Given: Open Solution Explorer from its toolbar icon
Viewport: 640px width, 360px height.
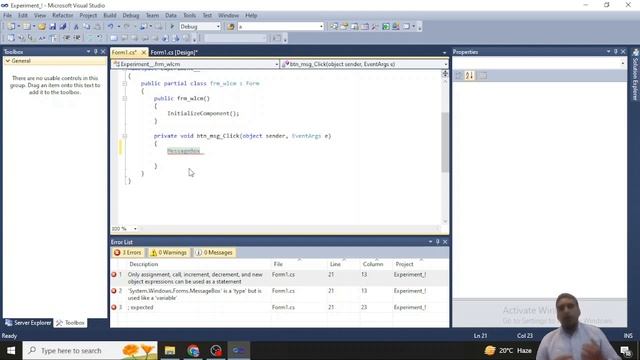Looking at the screenshot, I should tap(334, 27).
